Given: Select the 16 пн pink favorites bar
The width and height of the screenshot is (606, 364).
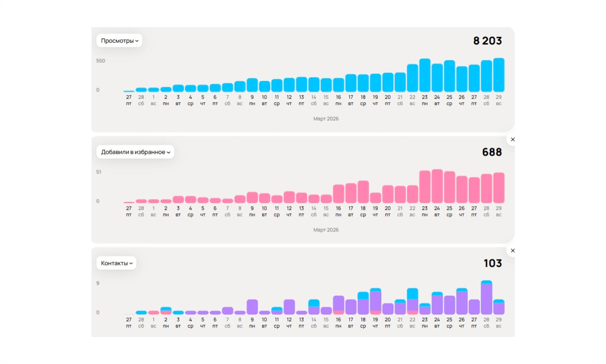Looking at the screenshot, I should (x=338, y=194).
